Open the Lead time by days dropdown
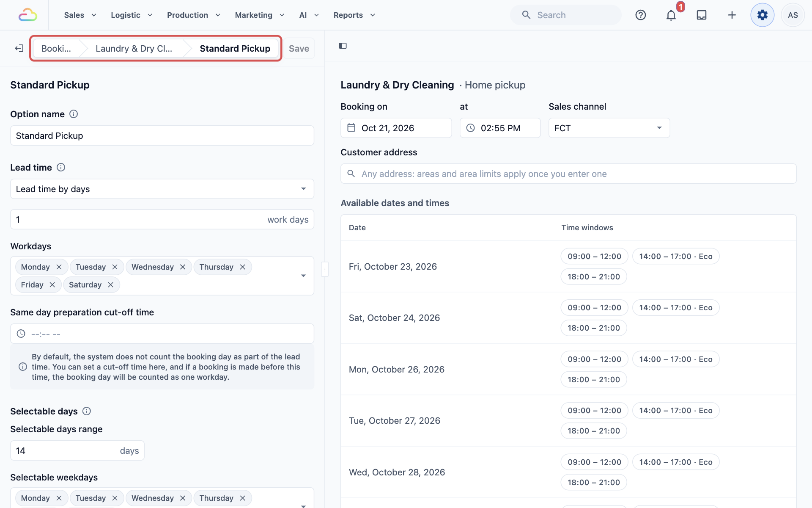 point(162,189)
